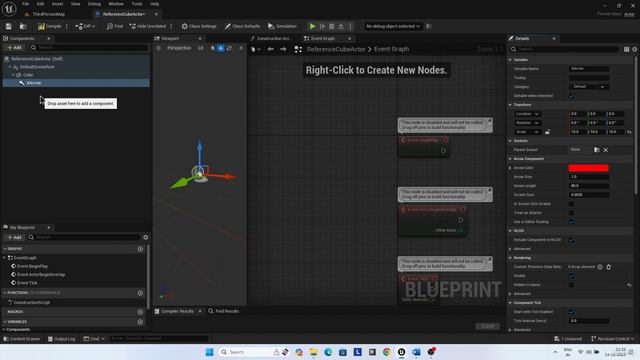Open Class Defaults
Image resolution: width=640 pixels, height=360 pixels.
(242, 26)
